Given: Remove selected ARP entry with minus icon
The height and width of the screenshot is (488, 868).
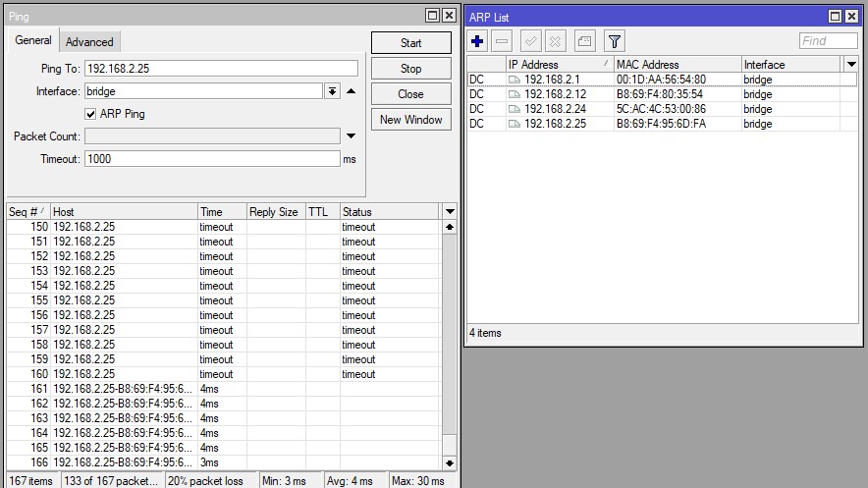Looking at the screenshot, I should (502, 41).
